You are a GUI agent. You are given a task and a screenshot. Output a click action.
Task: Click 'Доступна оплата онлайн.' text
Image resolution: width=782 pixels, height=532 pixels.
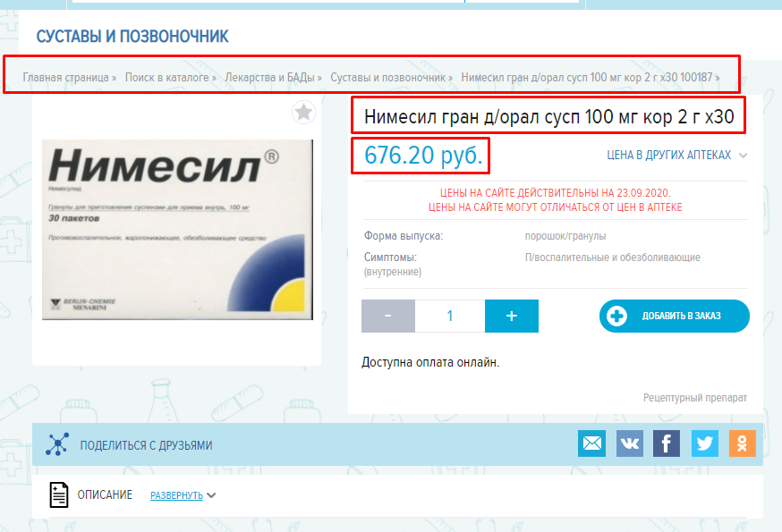point(430,362)
